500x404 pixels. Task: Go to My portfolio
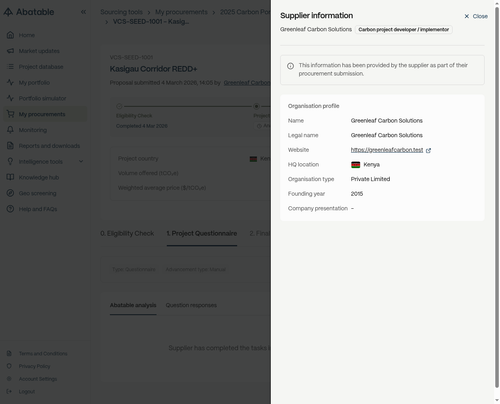coord(34,83)
